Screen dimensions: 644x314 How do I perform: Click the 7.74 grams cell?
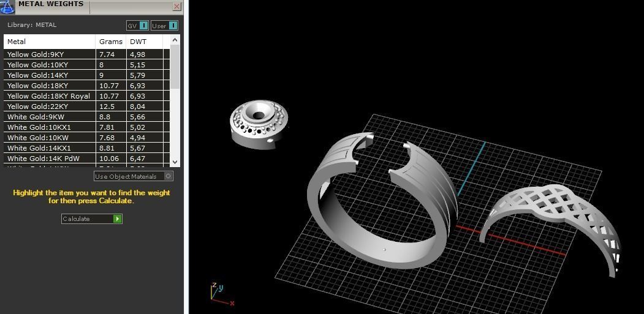[x=112, y=54]
